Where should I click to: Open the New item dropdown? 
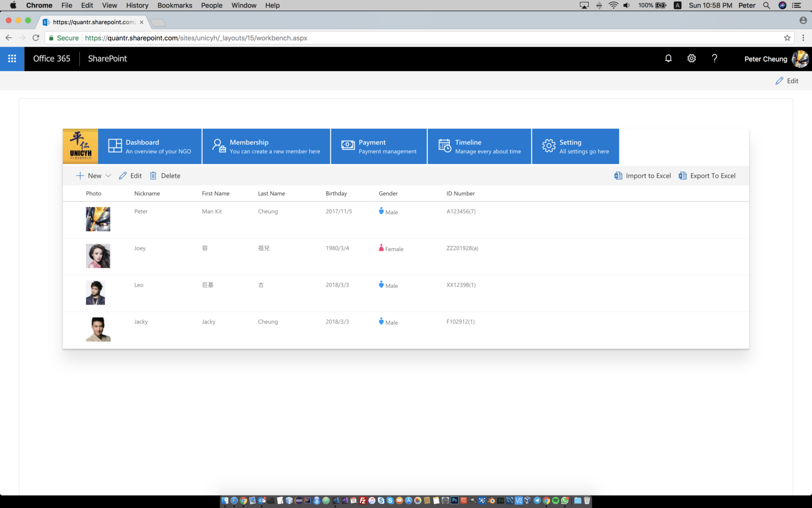(x=109, y=175)
